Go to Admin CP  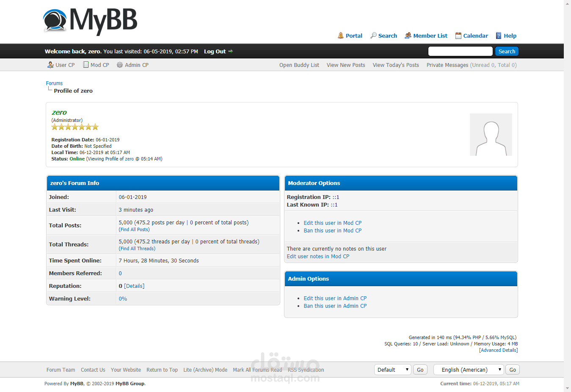tap(137, 65)
